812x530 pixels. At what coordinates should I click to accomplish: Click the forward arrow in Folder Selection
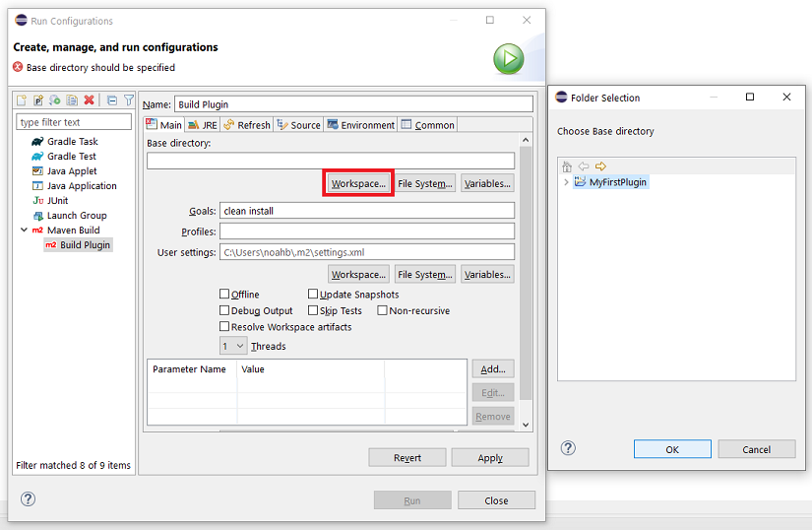pyautogui.click(x=600, y=166)
